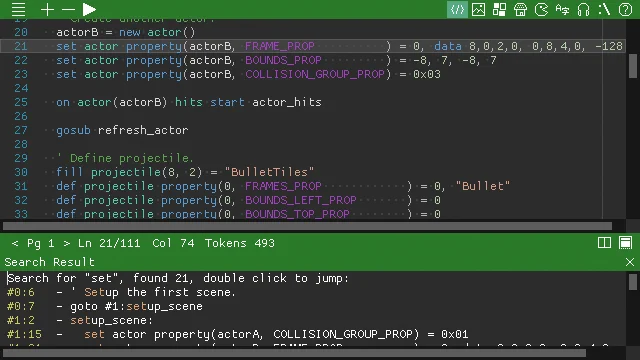Switch to the code editor view
640x360 pixels.
pyautogui.click(x=457, y=9)
